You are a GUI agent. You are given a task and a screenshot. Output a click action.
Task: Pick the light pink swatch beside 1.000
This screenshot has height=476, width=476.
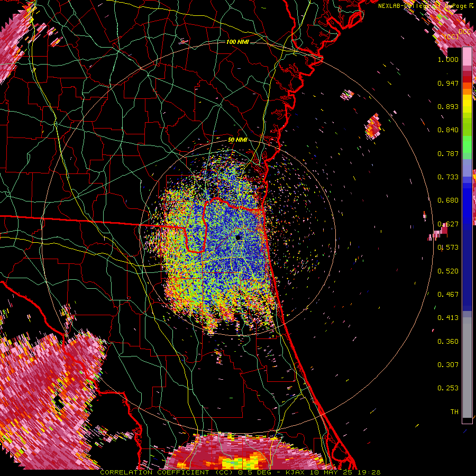tap(467, 57)
